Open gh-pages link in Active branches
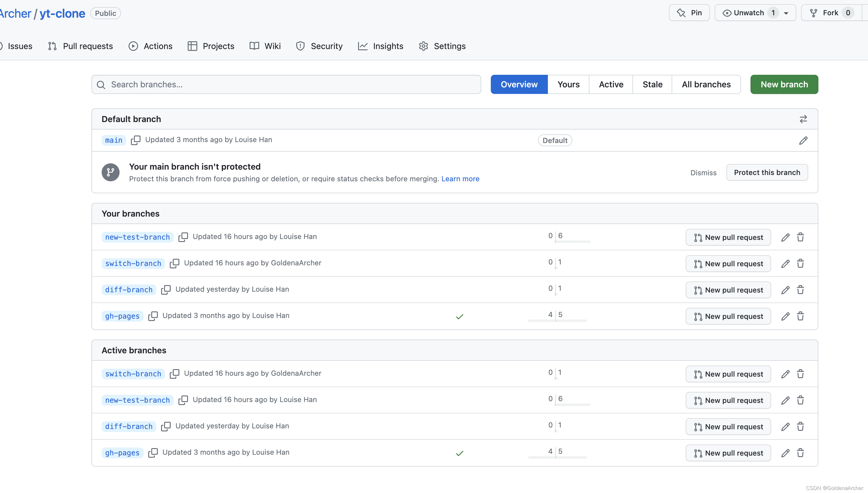The width and height of the screenshot is (868, 493). [x=123, y=453]
